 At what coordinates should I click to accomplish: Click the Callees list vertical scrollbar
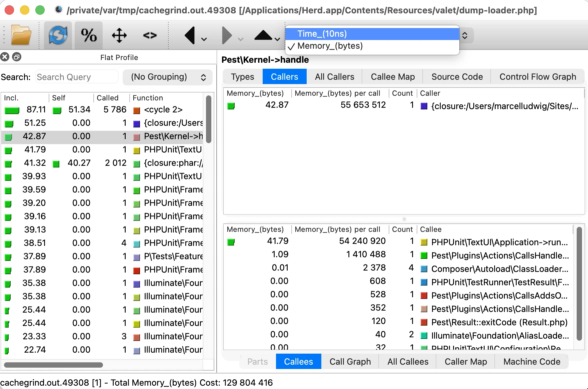point(579,284)
